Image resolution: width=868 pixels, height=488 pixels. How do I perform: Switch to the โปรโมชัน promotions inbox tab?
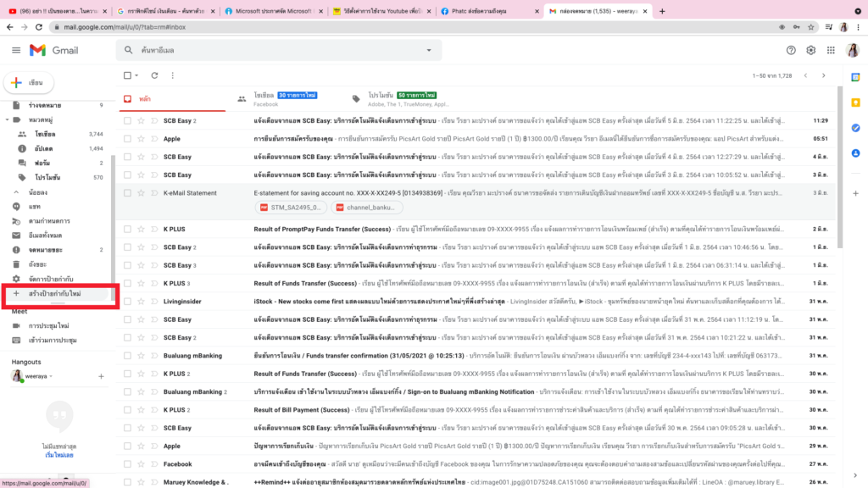click(403, 99)
